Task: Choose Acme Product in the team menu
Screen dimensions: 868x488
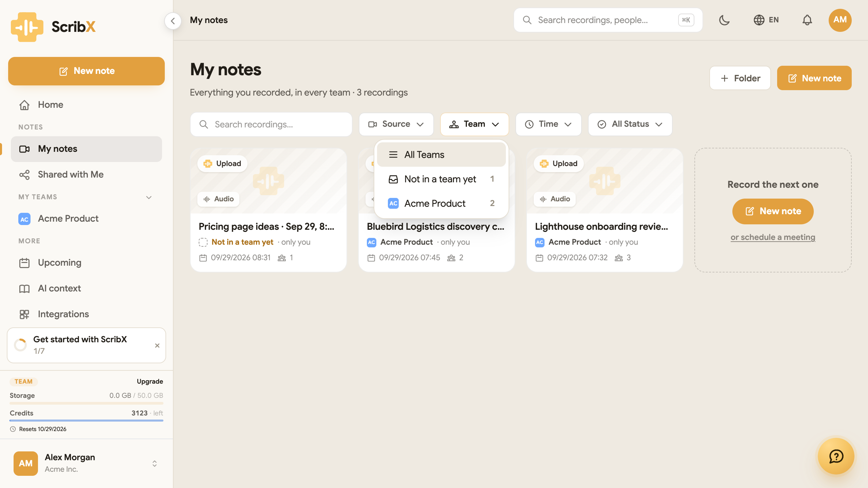Action: [x=441, y=203]
